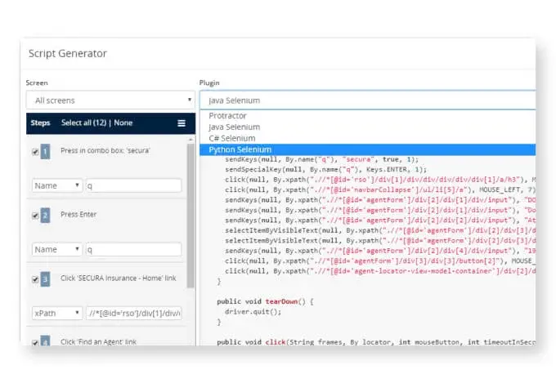Uncheck step 1 'Press in combo box' checkbox
Viewport: 556px width, 392px height.
[34, 152]
